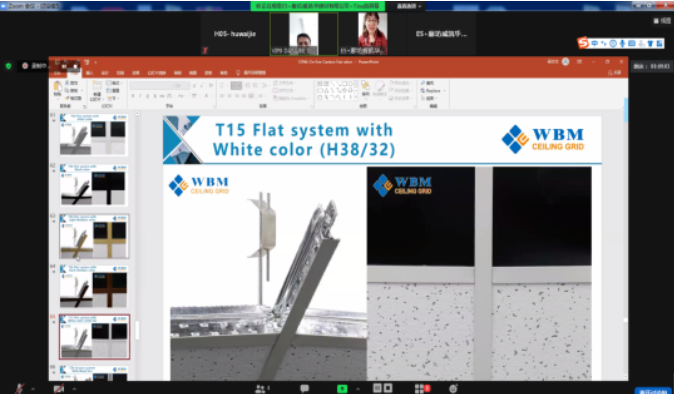
Task: Unmute the microphone in Zoom toolbar
Action: (x=19, y=388)
